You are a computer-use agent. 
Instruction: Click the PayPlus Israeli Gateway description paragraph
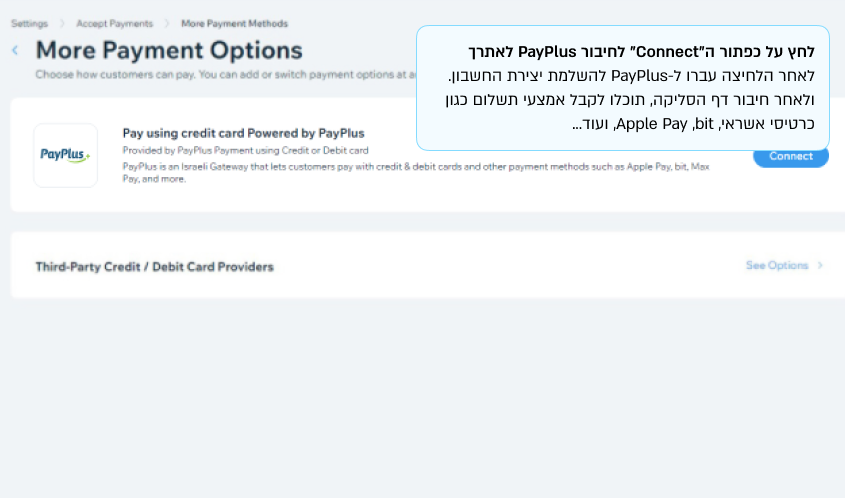415,172
